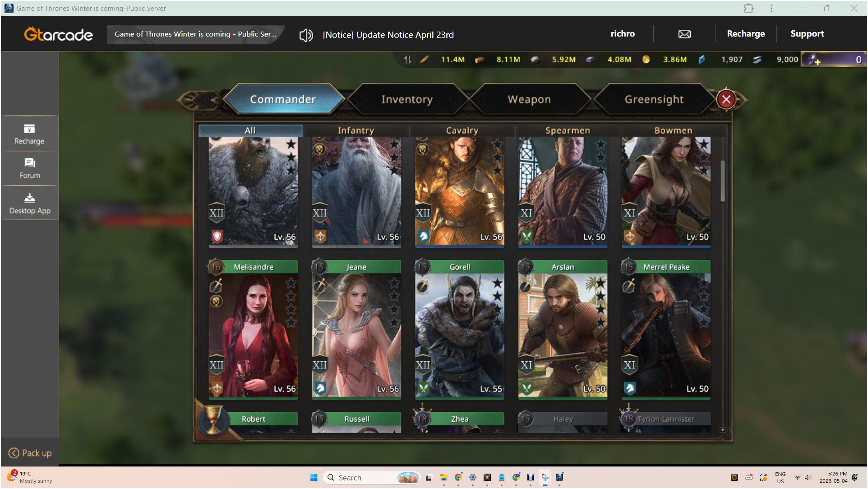
Task: Filter commanders by Infantry
Action: 356,130
